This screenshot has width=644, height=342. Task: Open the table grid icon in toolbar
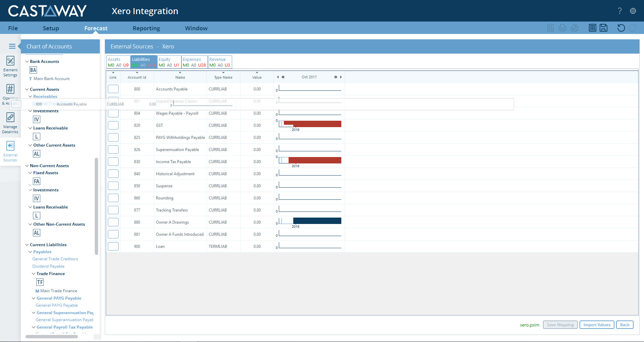coord(593,28)
